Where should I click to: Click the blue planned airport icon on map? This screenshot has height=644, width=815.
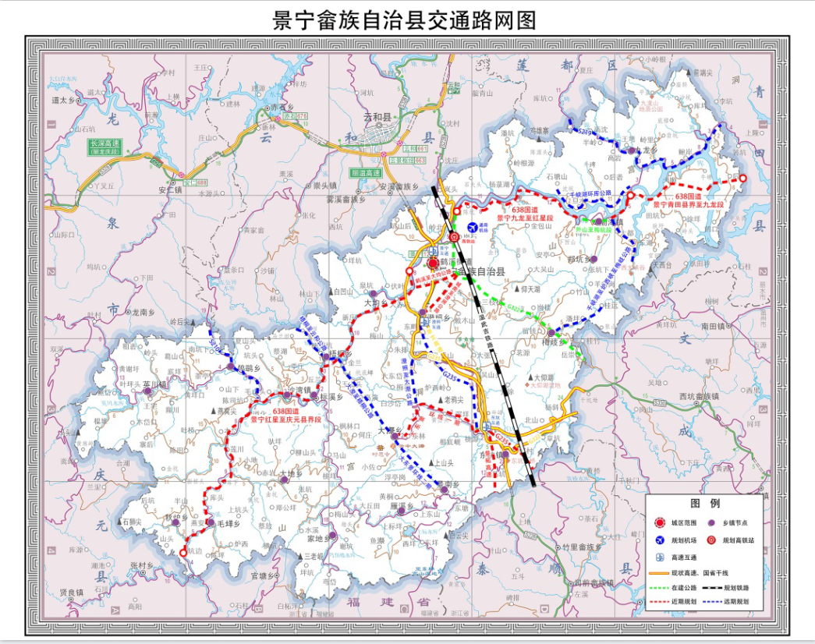coord(472,227)
